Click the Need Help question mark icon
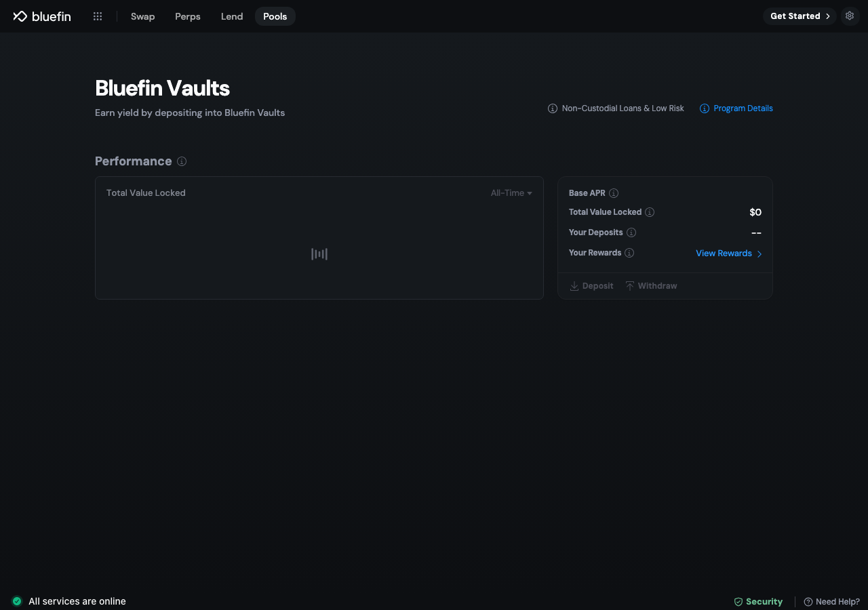This screenshot has height=610, width=868. pos(808,602)
